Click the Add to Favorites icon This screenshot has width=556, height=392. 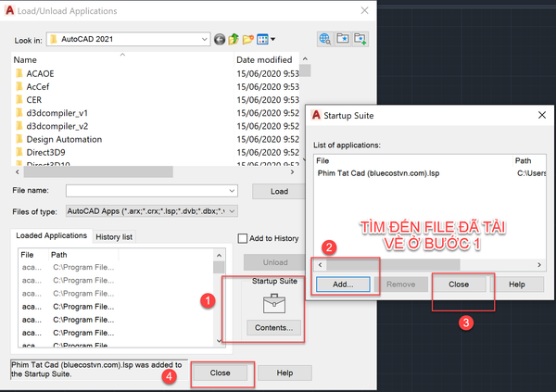pyautogui.click(x=360, y=39)
